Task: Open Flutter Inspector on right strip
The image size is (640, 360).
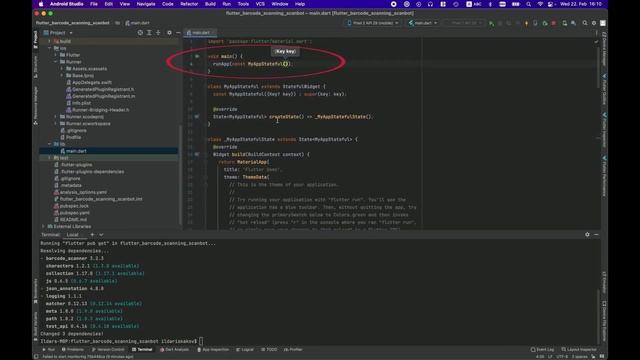Action: pyautogui.click(x=604, y=130)
